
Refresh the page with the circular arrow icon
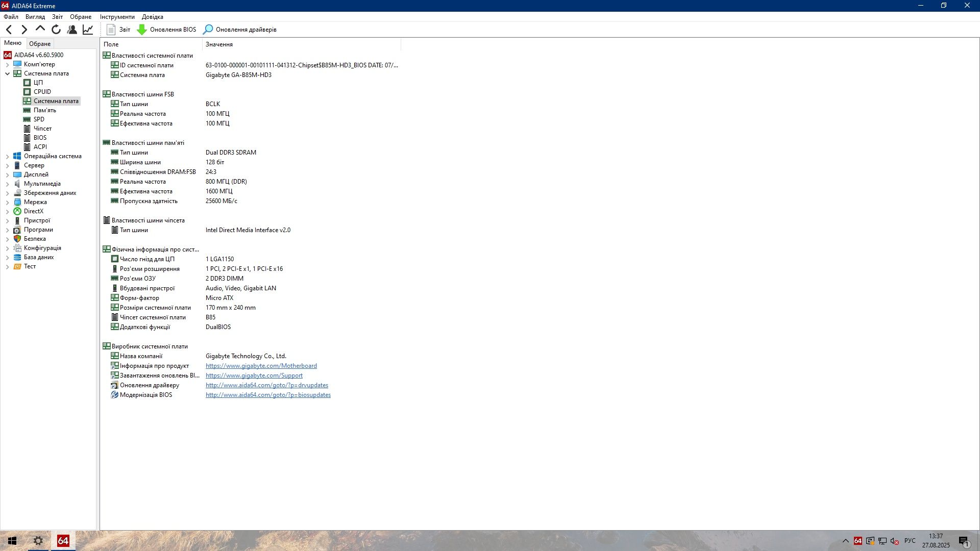coord(56,30)
